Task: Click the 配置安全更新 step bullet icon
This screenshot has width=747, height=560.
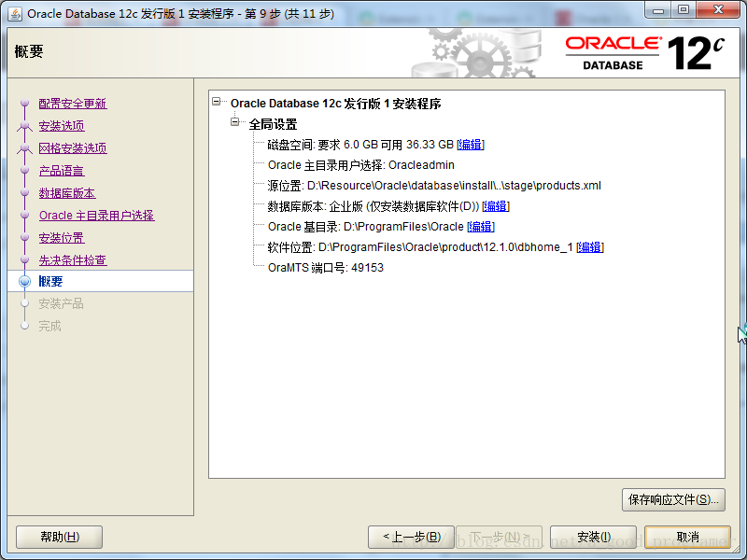Action: 25,104
